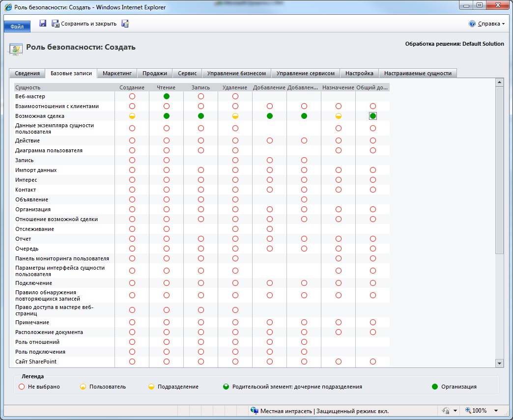
Task: Click the zoom magnifier icon in status bar
Action: click(x=468, y=410)
